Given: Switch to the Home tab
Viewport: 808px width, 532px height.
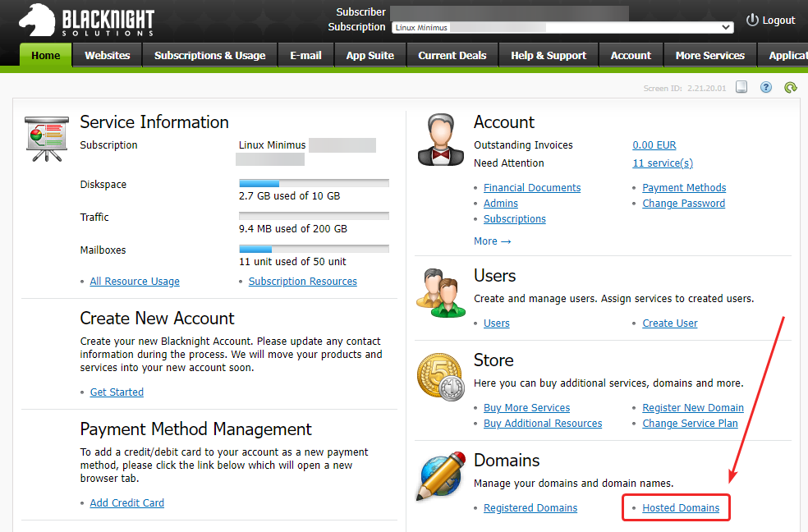Looking at the screenshot, I should click(x=45, y=55).
